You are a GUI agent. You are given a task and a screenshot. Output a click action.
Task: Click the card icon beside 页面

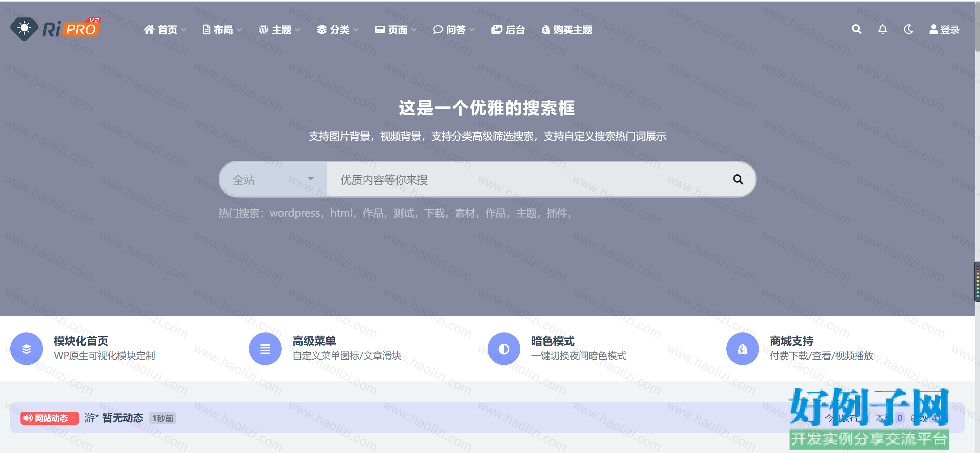(x=380, y=29)
